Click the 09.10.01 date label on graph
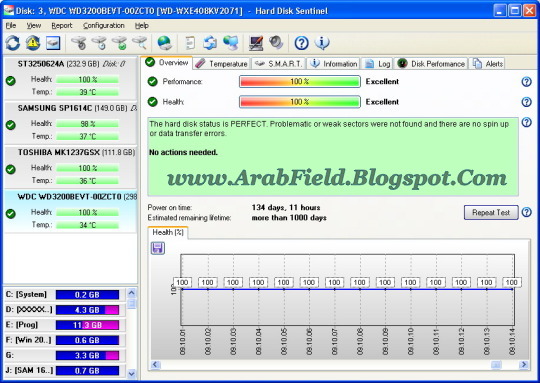Screen dimensions: 540x383 click(183, 342)
